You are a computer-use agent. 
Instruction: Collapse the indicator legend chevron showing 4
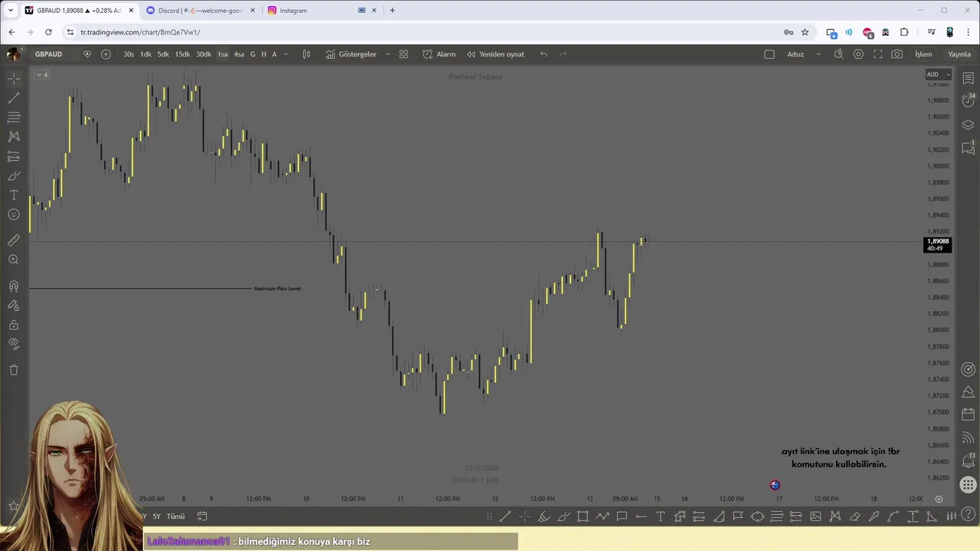click(x=41, y=74)
